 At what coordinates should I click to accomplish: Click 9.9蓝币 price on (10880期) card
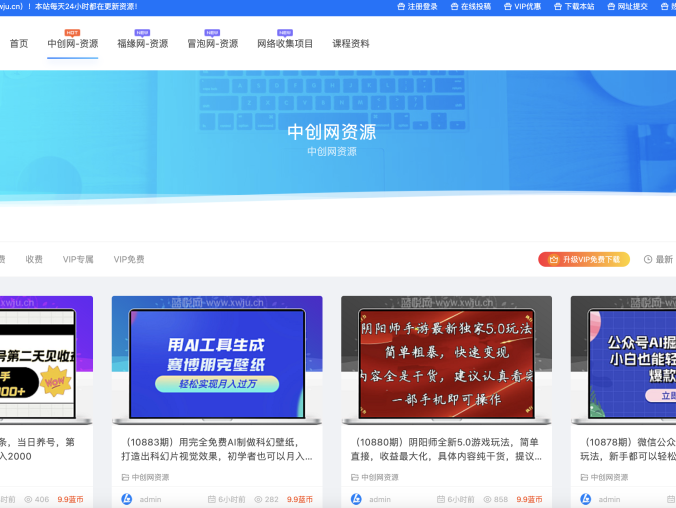click(x=529, y=499)
